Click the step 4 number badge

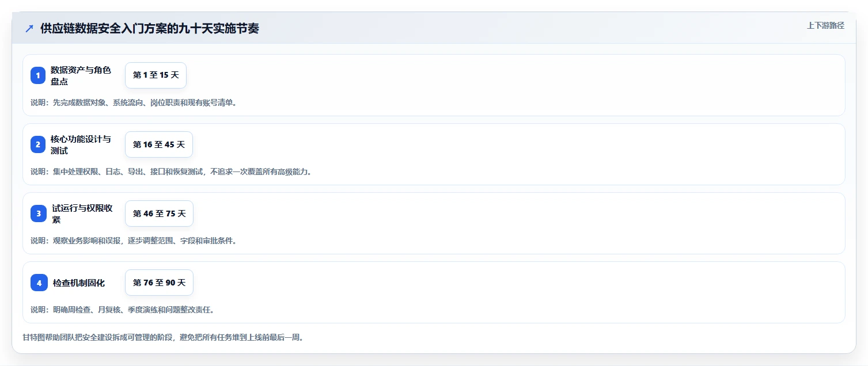click(x=39, y=283)
